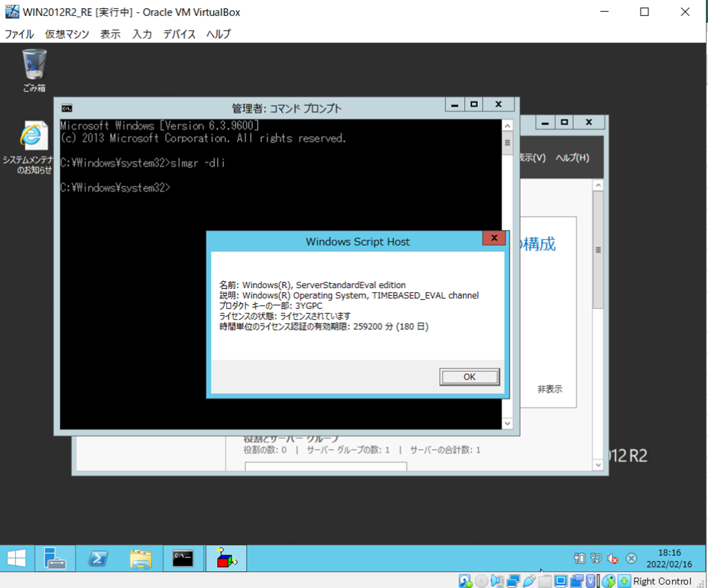Open the システムメンテナンス desktop shortcut

(x=29, y=148)
